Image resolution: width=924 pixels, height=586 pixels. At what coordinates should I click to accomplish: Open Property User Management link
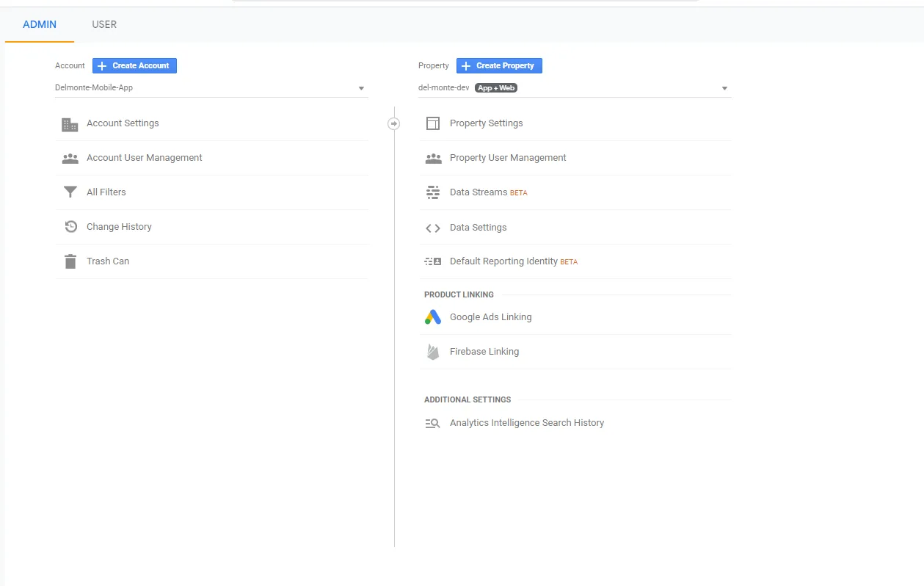point(508,158)
